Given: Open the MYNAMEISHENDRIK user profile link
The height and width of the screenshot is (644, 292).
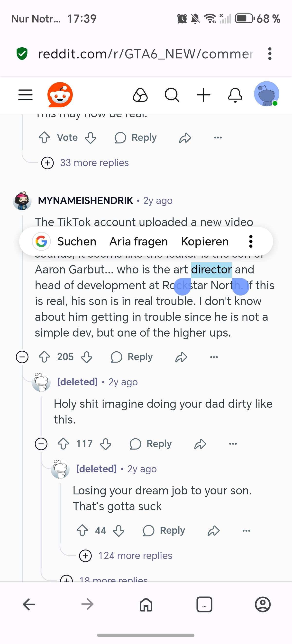Looking at the screenshot, I should (x=85, y=201).
